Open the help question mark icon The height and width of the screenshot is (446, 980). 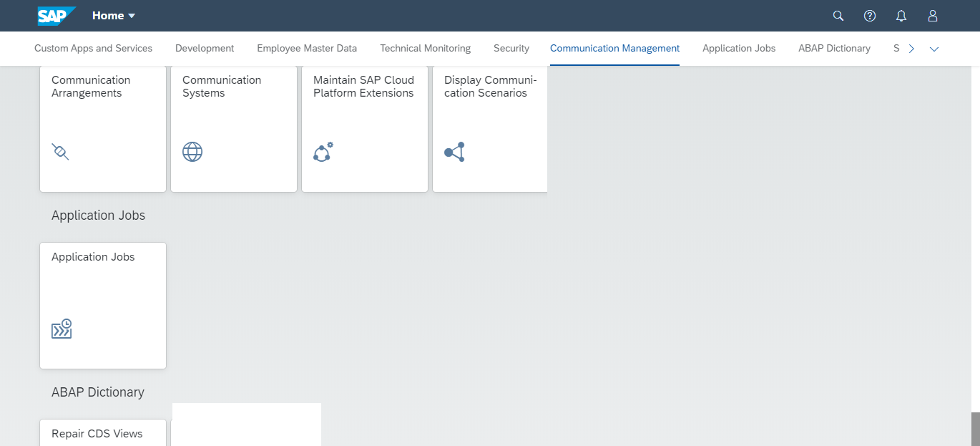[x=870, y=16]
